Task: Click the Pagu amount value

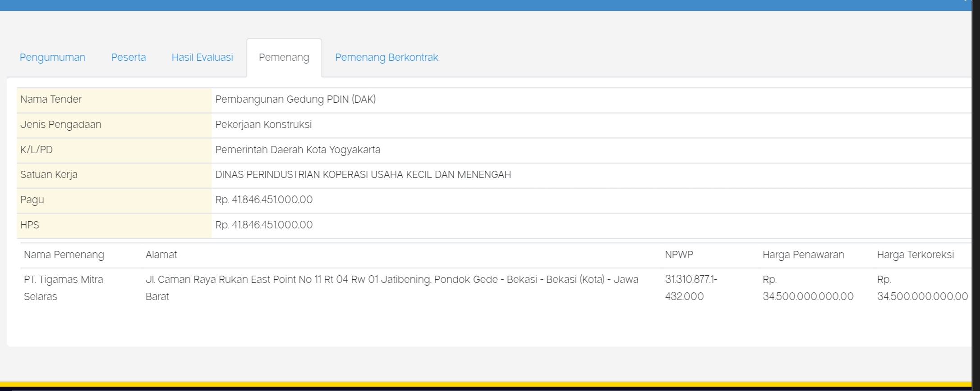Action: coord(264,200)
